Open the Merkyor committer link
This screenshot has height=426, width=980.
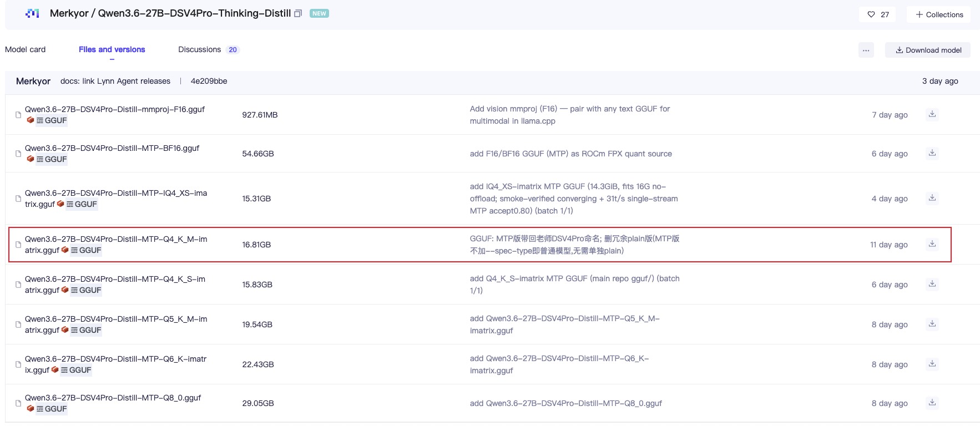coord(33,81)
